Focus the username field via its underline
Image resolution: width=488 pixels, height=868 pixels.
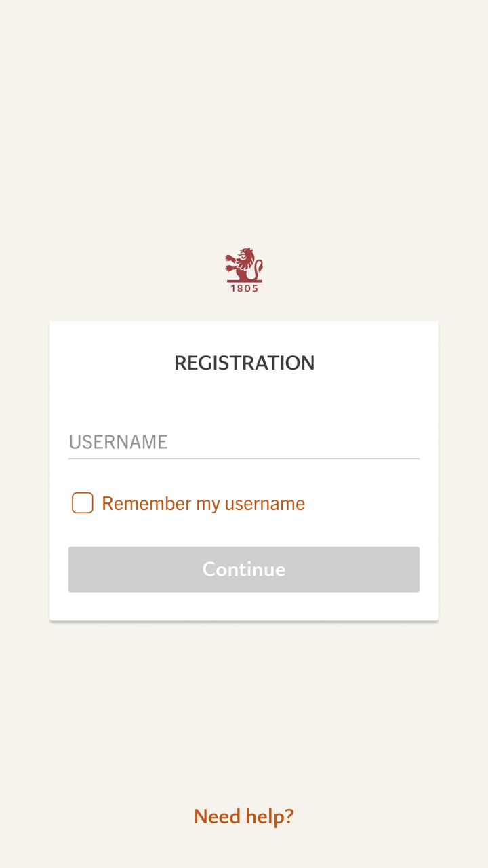click(x=244, y=458)
